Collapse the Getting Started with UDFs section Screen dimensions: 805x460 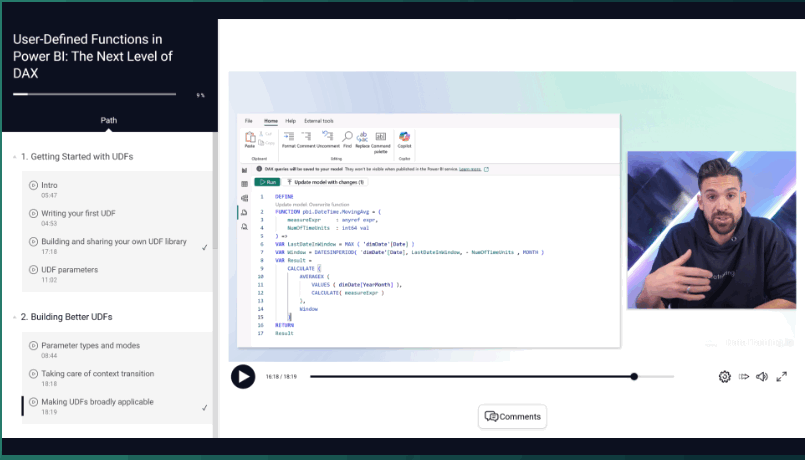(14, 157)
